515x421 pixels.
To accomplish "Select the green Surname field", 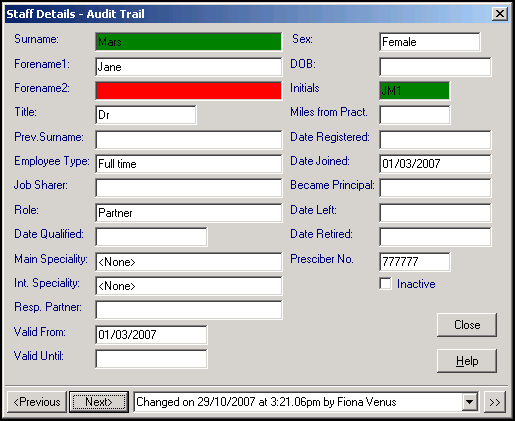I will click(189, 42).
